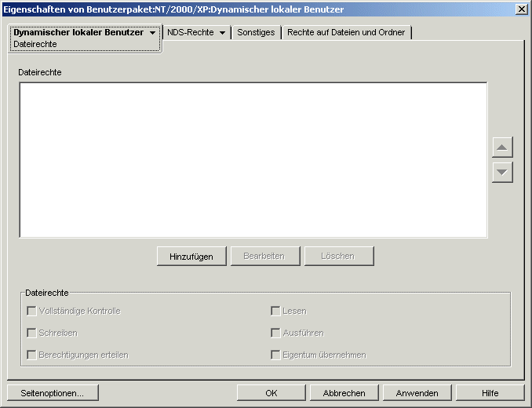Open the NDS-Rechte tab dropdown arrow
Image resolution: width=532 pixels, height=408 pixels.
[x=222, y=33]
